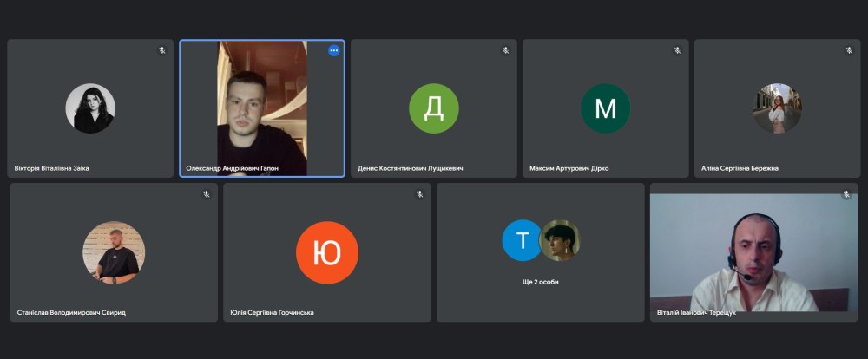Viewport: 868px width, 359px height.
Task: Click the blue "T" avatar in overflow tile
Action: pyautogui.click(x=522, y=240)
